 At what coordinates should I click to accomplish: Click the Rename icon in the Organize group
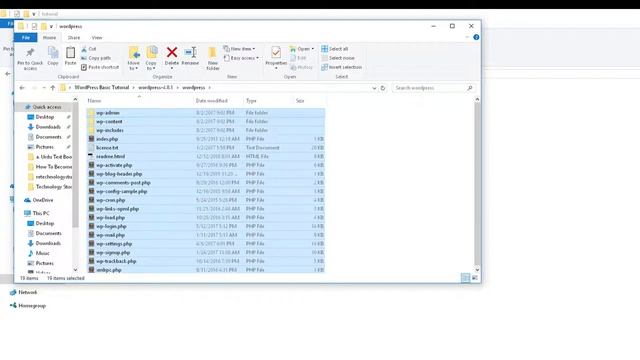tap(190, 52)
